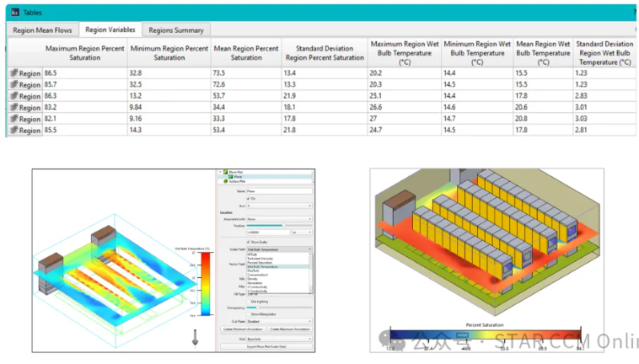Click the last row's Region icon
The height and width of the screenshot is (364, 639).
(x=13, y=131)
